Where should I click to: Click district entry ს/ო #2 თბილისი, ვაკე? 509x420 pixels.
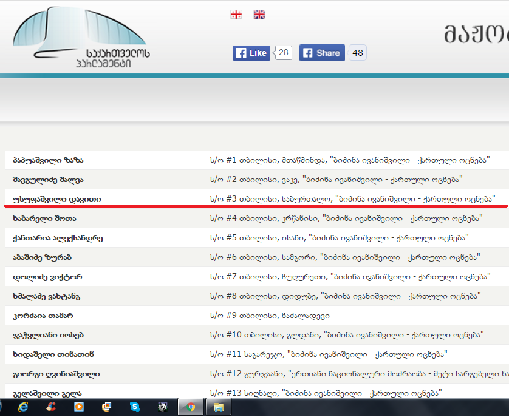(x=336, y=180)
